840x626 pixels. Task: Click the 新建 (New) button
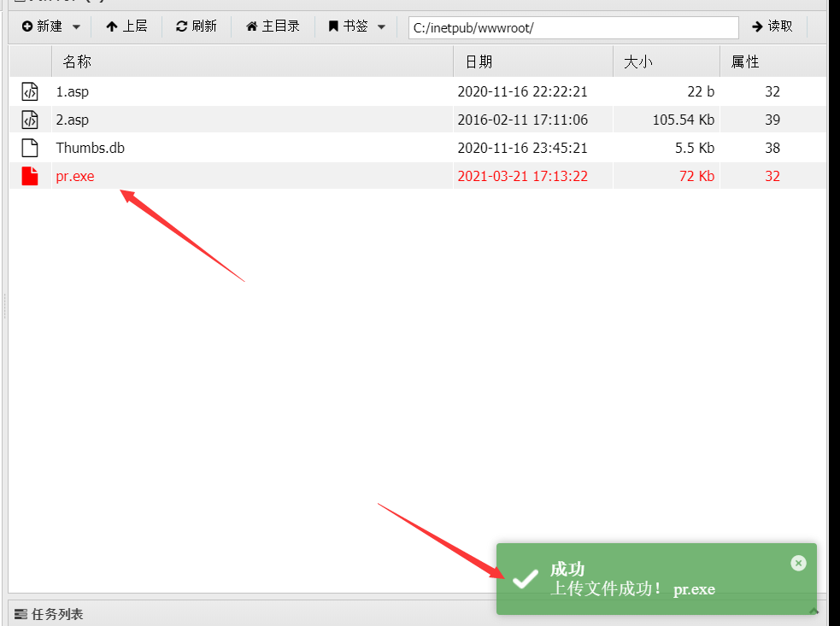coord(43,26)
